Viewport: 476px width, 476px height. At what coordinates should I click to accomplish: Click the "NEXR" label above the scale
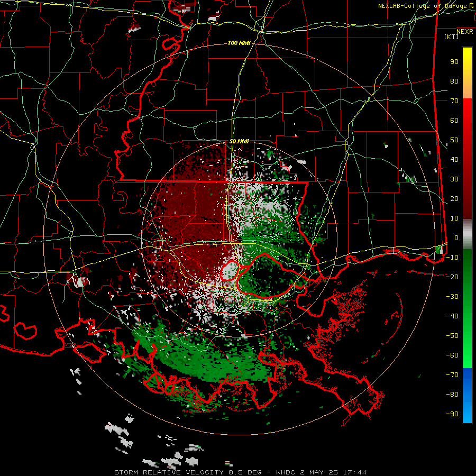tap(465, 32)
